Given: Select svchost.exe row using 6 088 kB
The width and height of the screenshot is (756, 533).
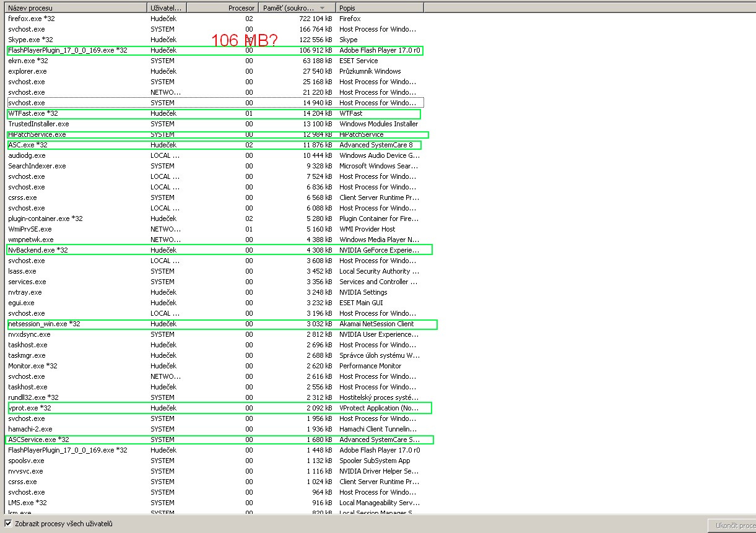Looking at the screenshot, I should pyautogui.click(x=215, y=208).
